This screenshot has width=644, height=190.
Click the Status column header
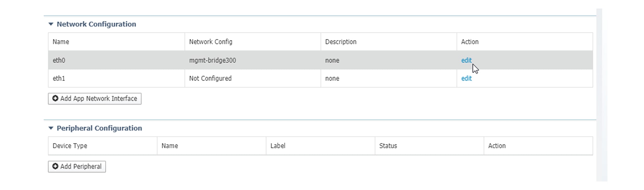429,146
